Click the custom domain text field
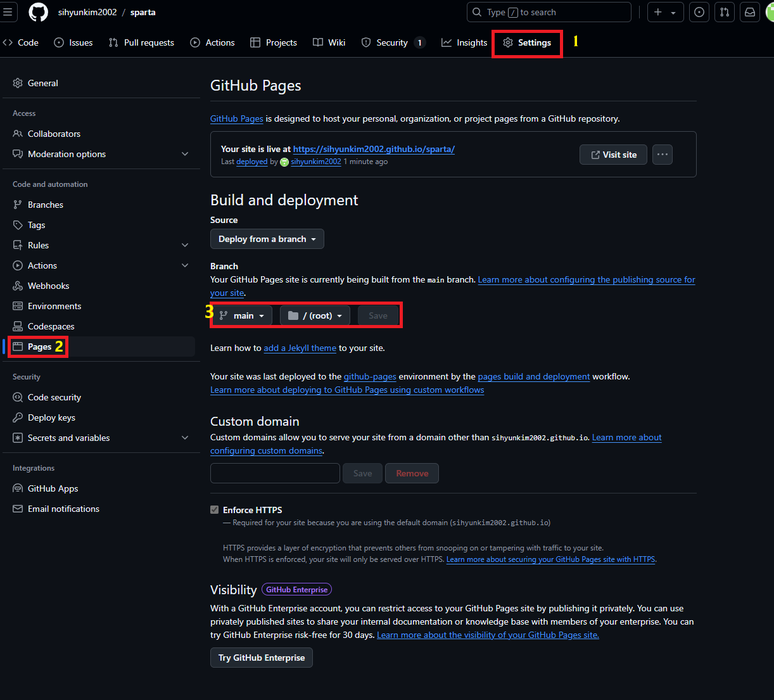The height and width of the screenshot is (700, 774). pyautogui.click(x=275, y=473)
